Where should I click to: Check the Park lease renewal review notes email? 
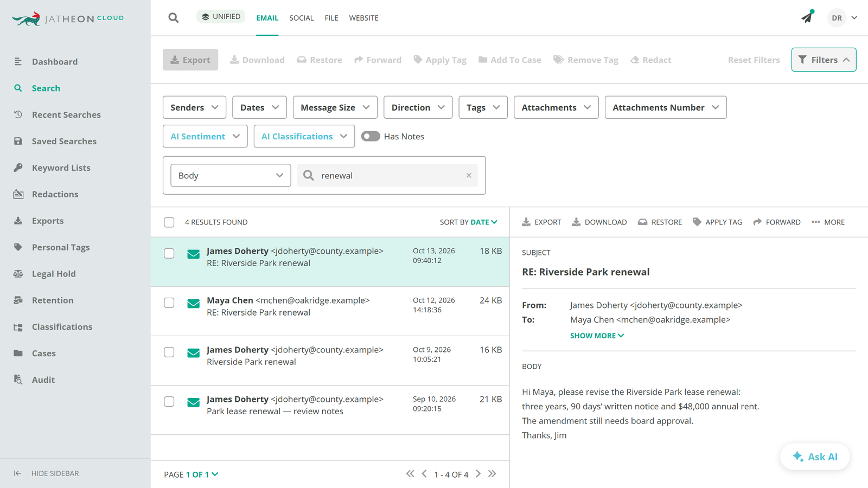point(169,402)
